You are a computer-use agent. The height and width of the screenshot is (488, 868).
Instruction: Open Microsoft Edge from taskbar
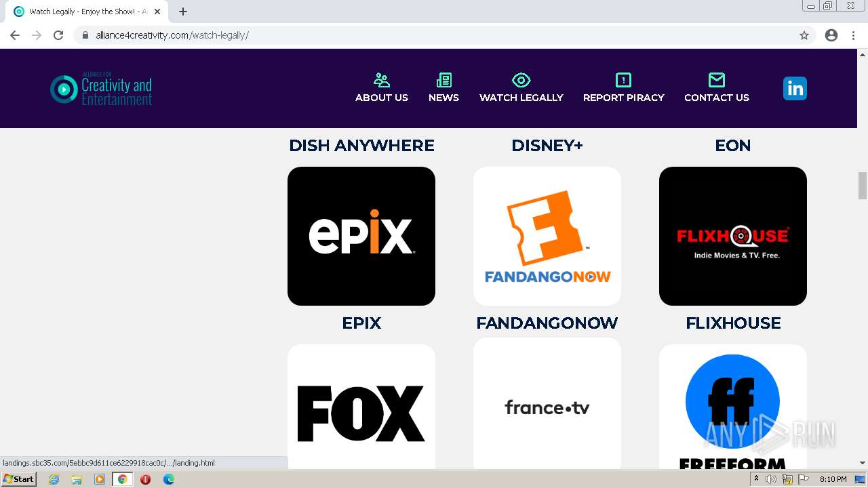pyautogui.click(x=169, y=479)
